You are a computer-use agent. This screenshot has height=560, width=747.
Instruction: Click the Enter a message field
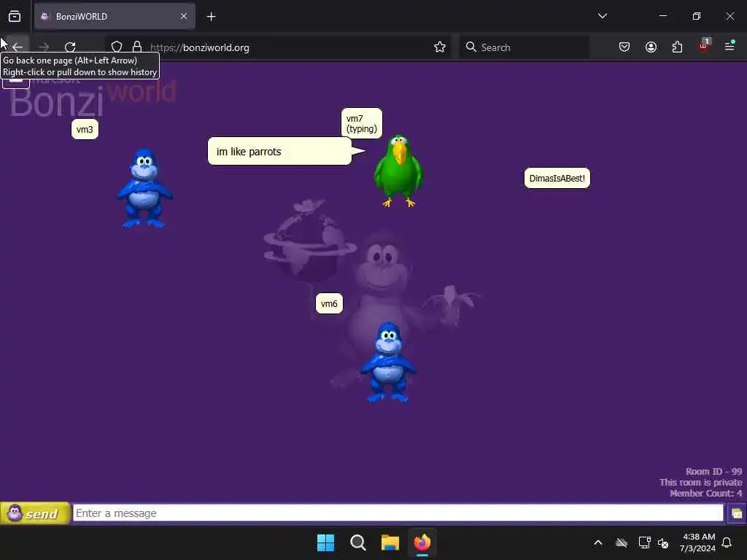(x=398, y=513)
